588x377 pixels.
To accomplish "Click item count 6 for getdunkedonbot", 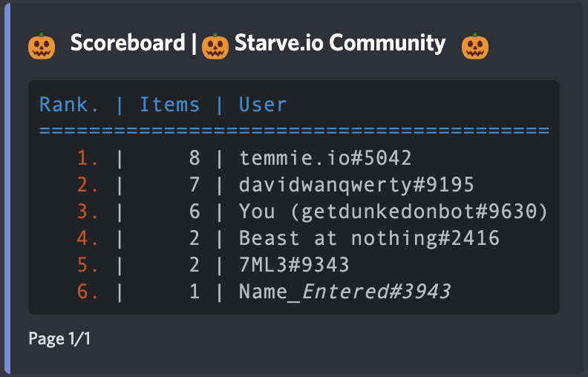I will coord(195,212).
